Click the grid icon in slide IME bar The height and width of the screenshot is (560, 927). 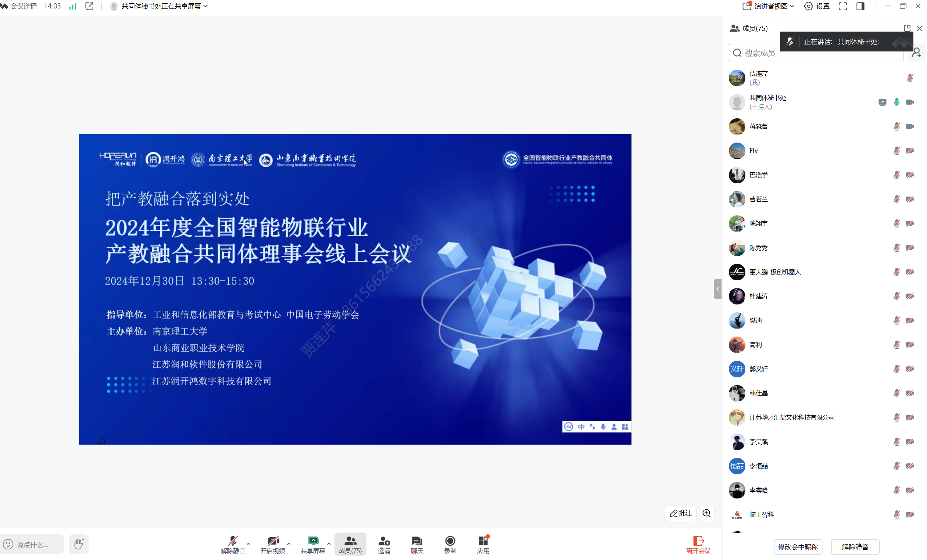point(625,427)
